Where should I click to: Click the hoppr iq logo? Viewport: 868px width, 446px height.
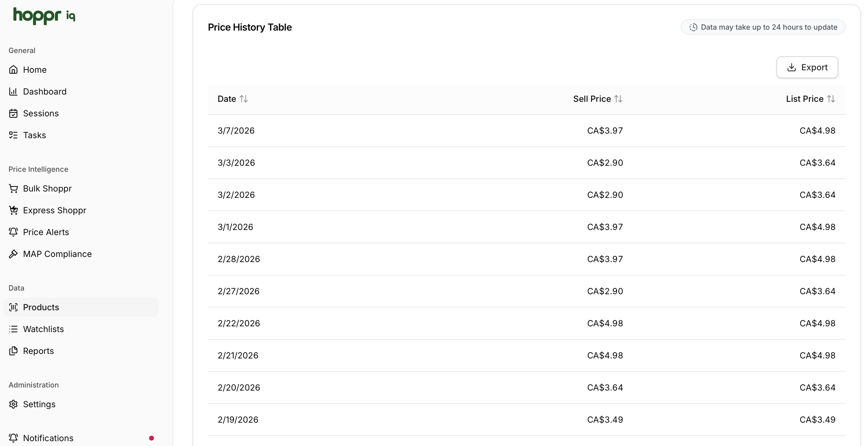coord(44,15)
